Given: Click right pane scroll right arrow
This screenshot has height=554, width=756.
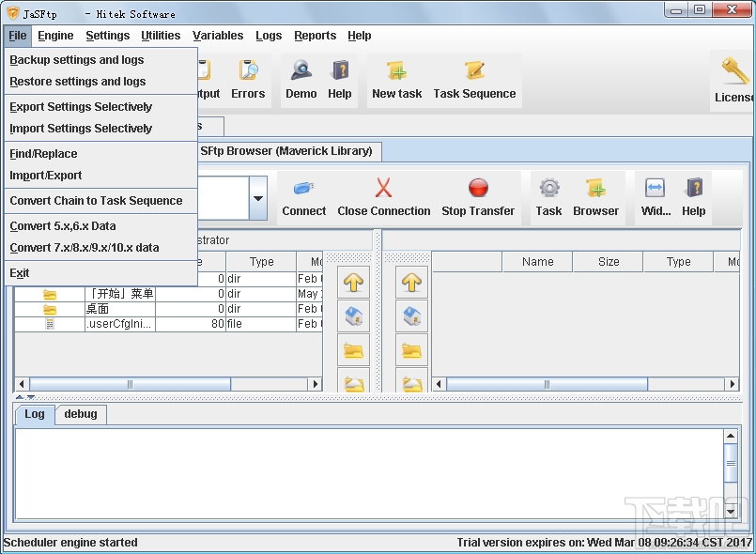Looking at the screenshot, I should (x=733, y=384).
